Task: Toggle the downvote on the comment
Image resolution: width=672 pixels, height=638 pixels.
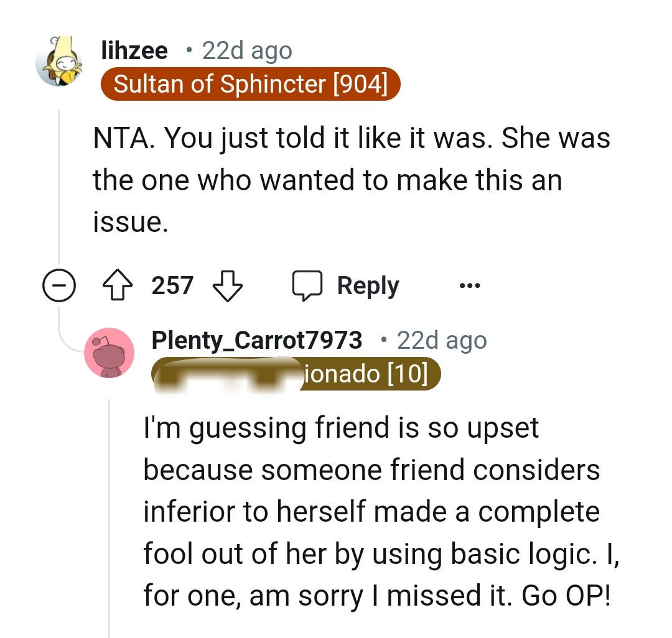Action: pos(228,287)
